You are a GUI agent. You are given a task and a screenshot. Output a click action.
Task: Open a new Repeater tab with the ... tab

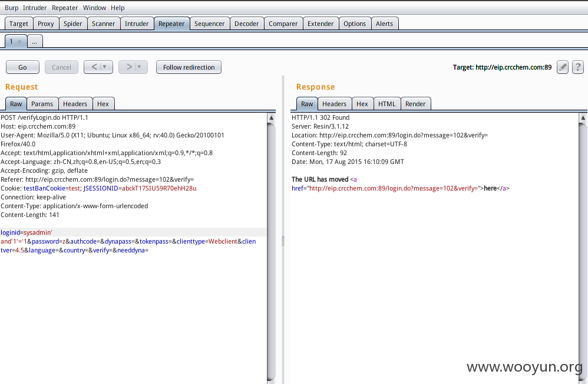[x=35, y=42]
